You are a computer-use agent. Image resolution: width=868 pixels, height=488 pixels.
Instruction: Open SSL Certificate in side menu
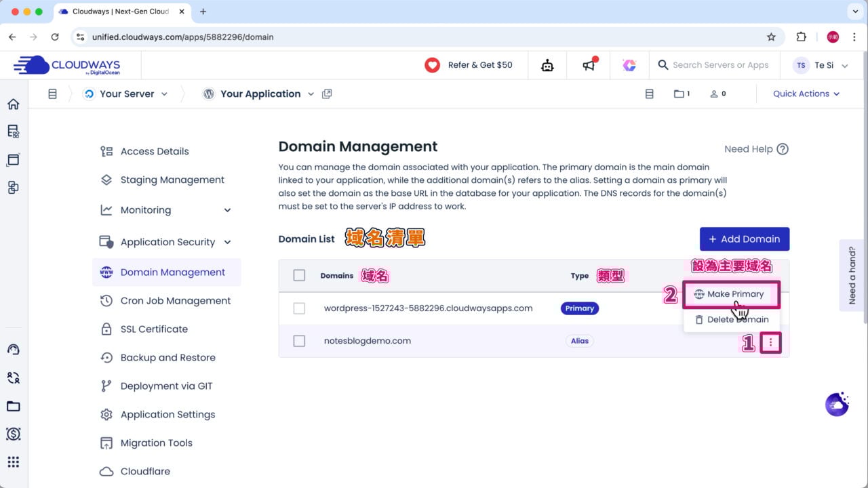[154, 329]
